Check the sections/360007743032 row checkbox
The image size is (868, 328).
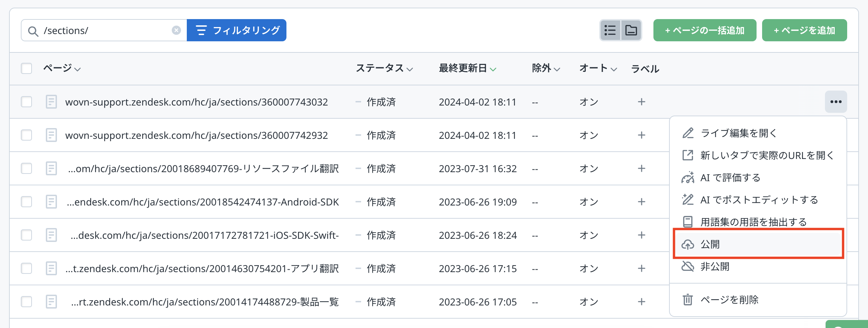26,102
